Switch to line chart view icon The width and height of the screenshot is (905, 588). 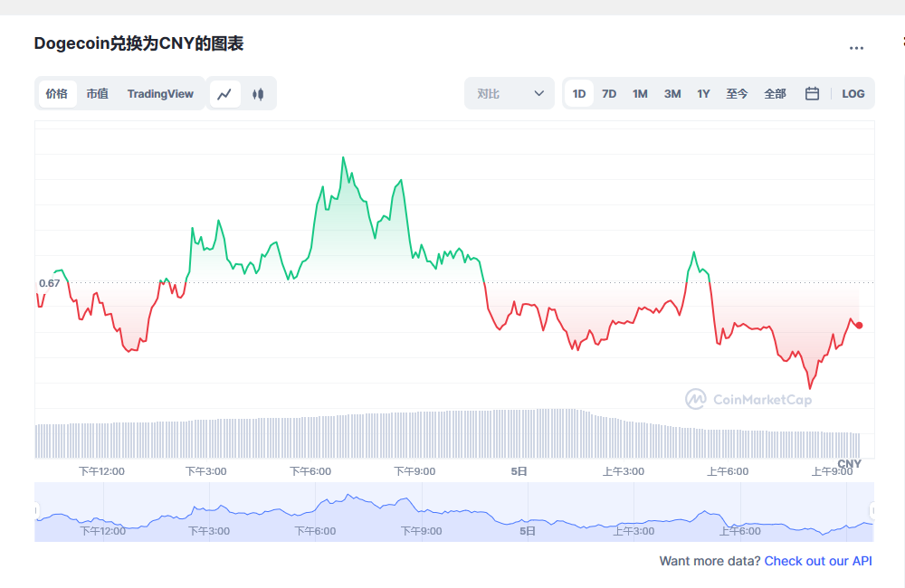click(x=225, y=94)
